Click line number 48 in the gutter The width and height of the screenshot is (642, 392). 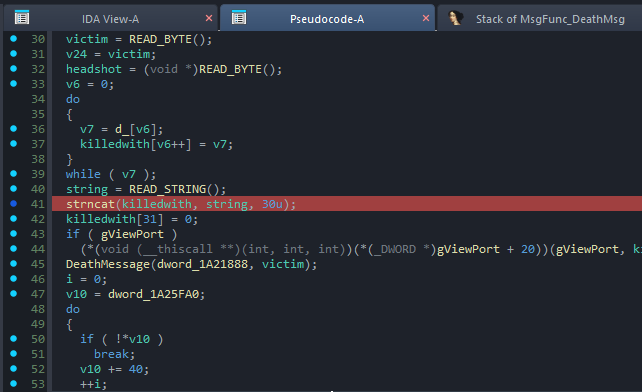click(38, 309)
